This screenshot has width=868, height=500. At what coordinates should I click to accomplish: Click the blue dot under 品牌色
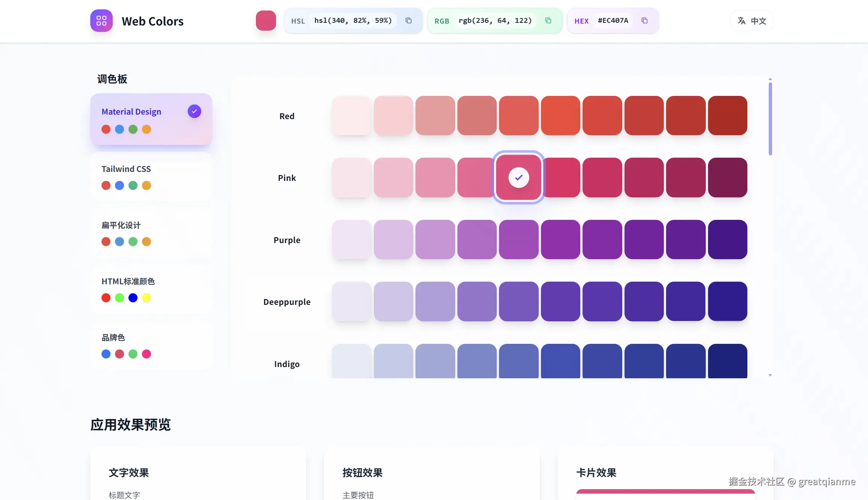pyautogui.click(x=106, y=354)
